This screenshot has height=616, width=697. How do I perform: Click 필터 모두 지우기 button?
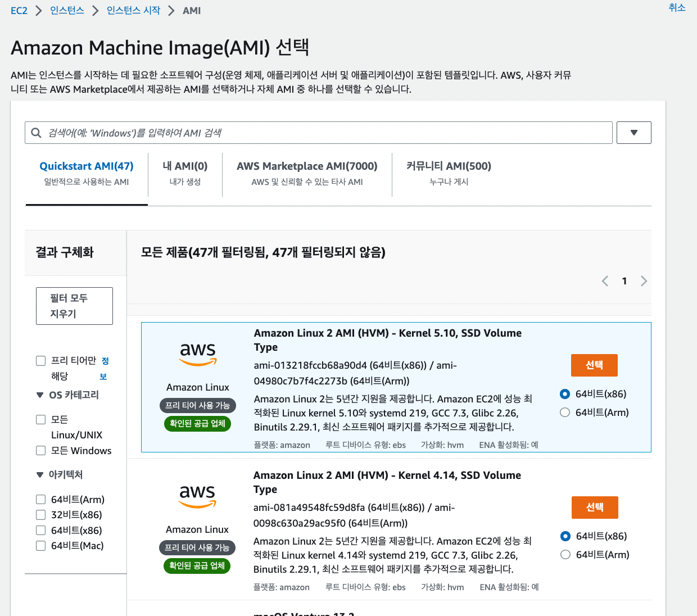tap(74, 306)
